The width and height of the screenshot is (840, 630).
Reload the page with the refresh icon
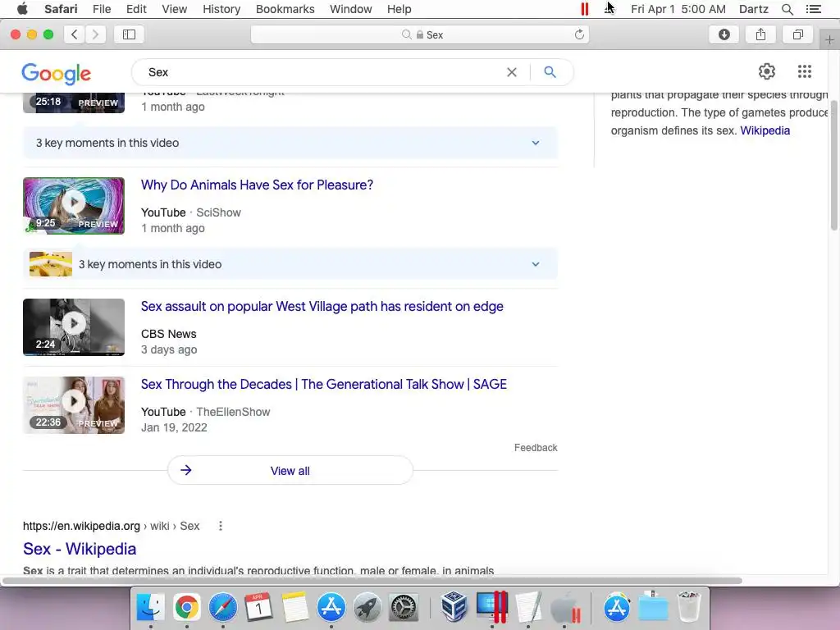coord(579,34)
